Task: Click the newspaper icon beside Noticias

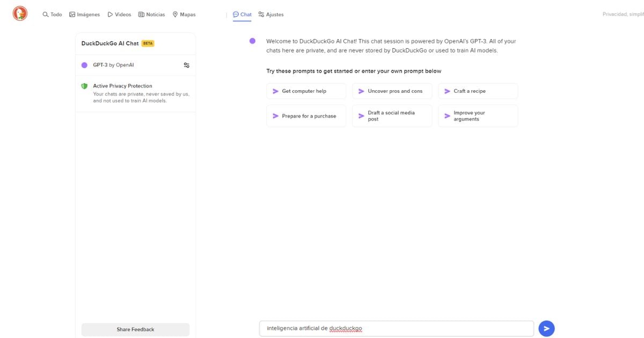Action: 141,14
